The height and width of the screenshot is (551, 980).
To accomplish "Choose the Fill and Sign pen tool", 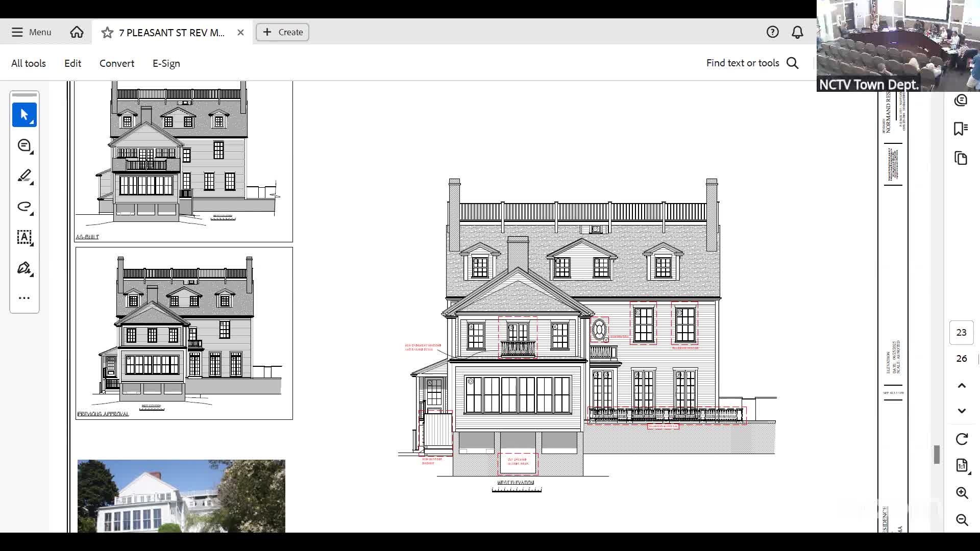I will tap(24, 268).
